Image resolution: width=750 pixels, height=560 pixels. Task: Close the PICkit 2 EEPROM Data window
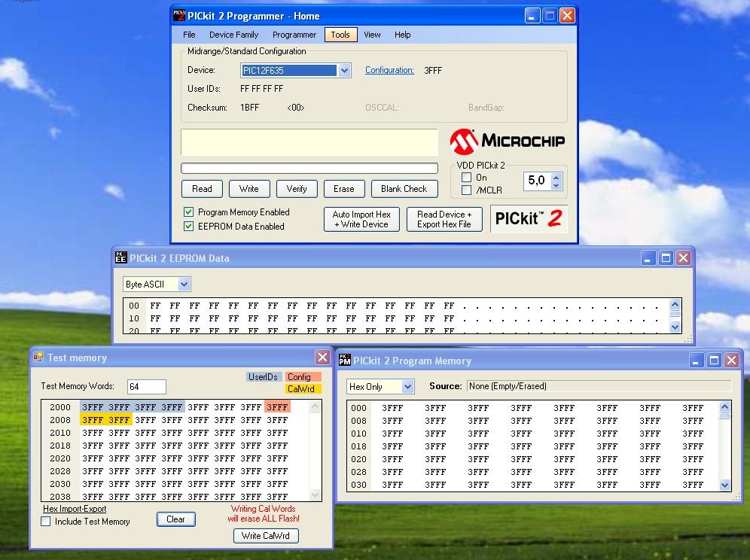point(684,258)
